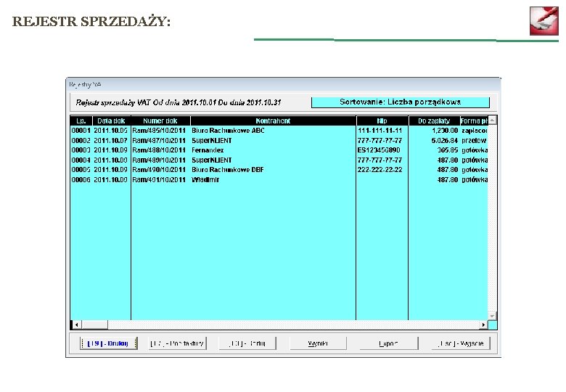Click the horizontal scrollbar thumb
The height and width of the screenshot is (392, 566).
[x=94, y=325]
